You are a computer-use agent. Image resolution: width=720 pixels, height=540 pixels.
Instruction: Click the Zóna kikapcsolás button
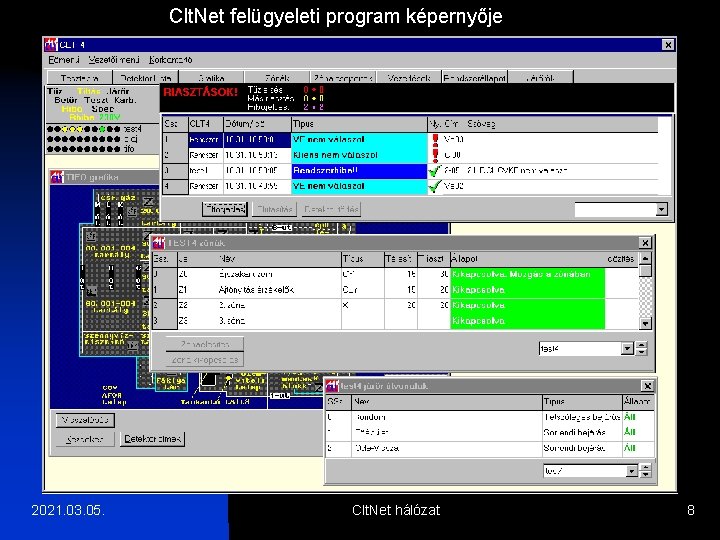click(204, 360)
